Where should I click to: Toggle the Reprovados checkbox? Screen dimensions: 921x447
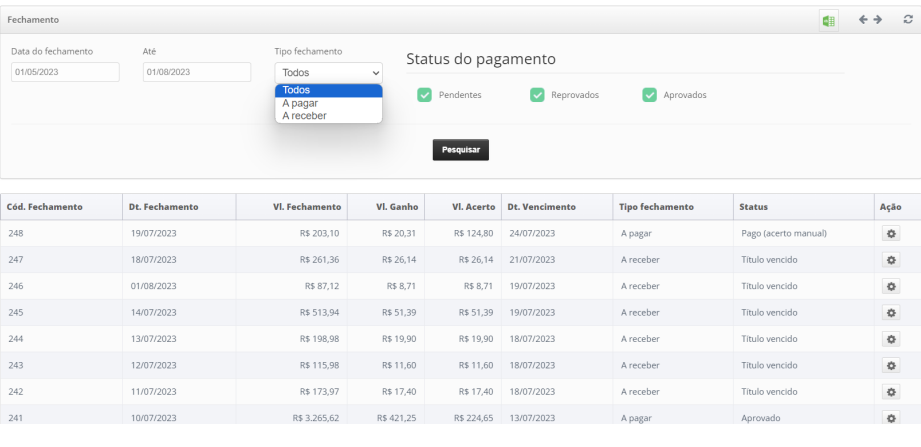point(538,95)
